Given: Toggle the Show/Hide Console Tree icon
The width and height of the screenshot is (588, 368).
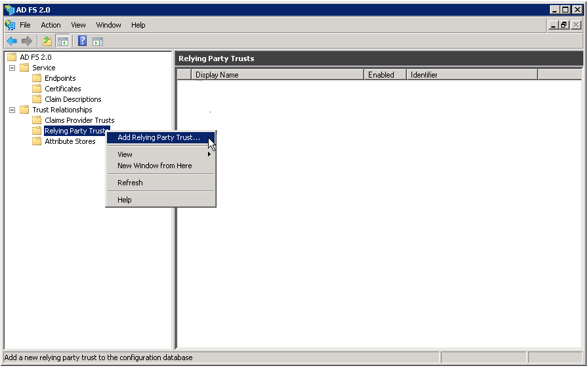Looking at the screenshot, I should pos(62,41).
